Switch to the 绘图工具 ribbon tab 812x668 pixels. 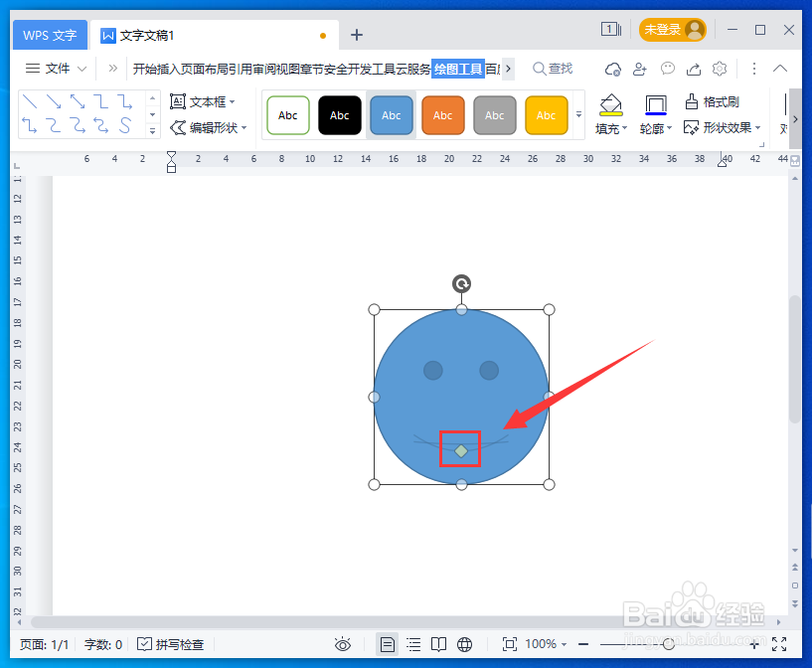coord(458,69)
